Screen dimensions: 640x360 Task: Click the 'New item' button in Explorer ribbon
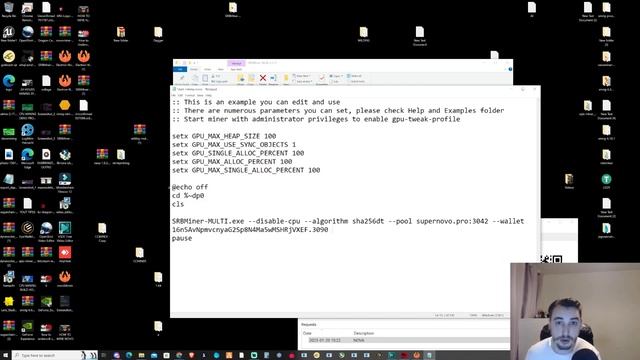coord(302,76)
